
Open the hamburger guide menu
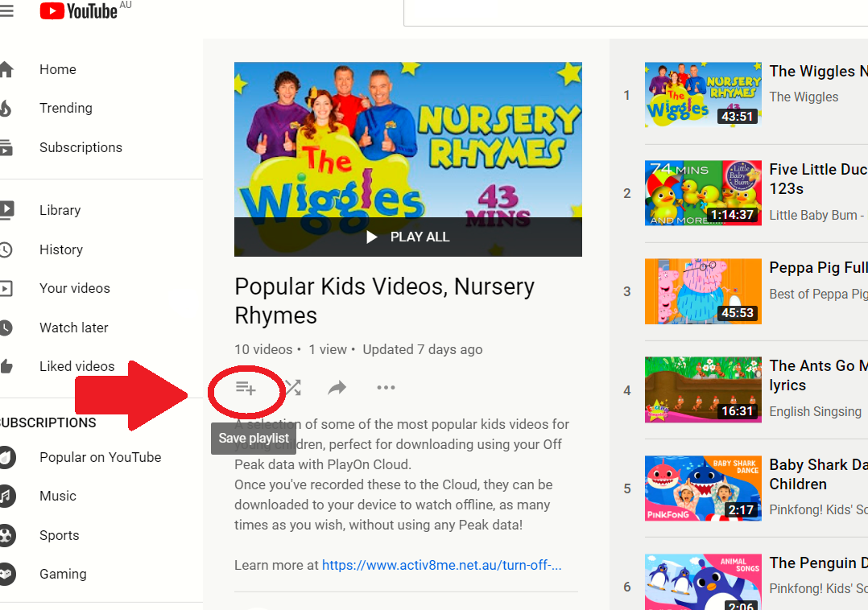6,11
